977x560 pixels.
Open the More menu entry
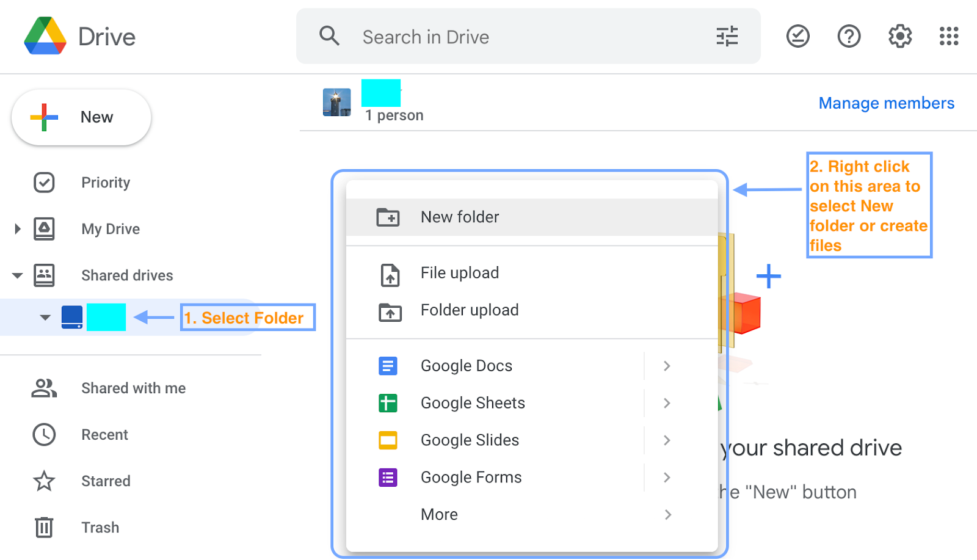click(x=532, y=515)
